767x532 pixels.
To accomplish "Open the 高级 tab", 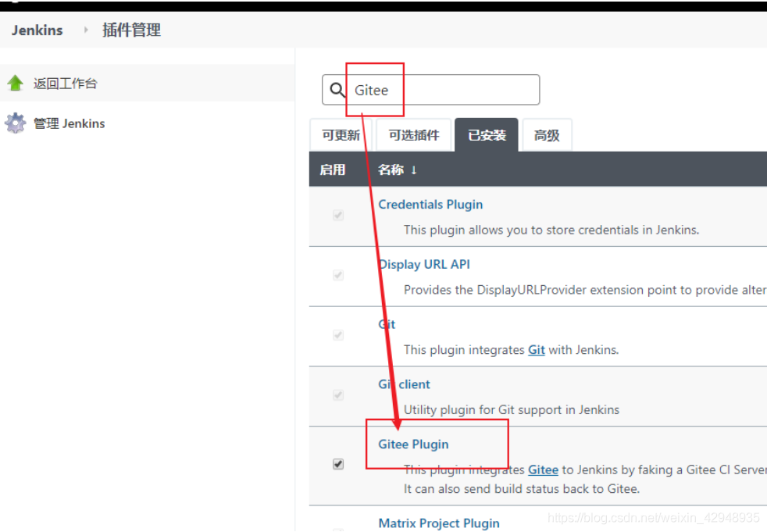I will click(547, 135).
